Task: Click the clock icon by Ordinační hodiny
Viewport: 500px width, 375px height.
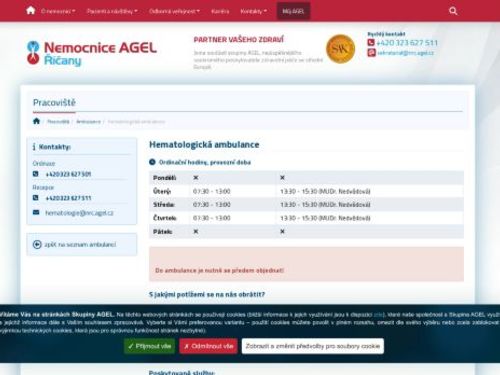Action: 152,162
